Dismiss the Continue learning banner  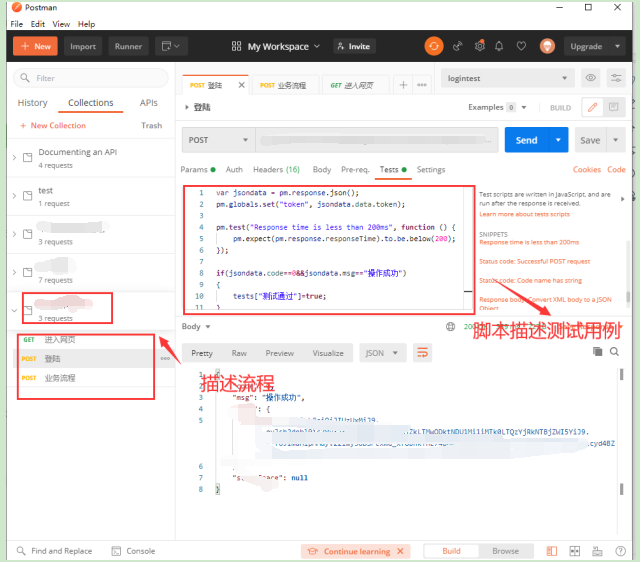400,551
